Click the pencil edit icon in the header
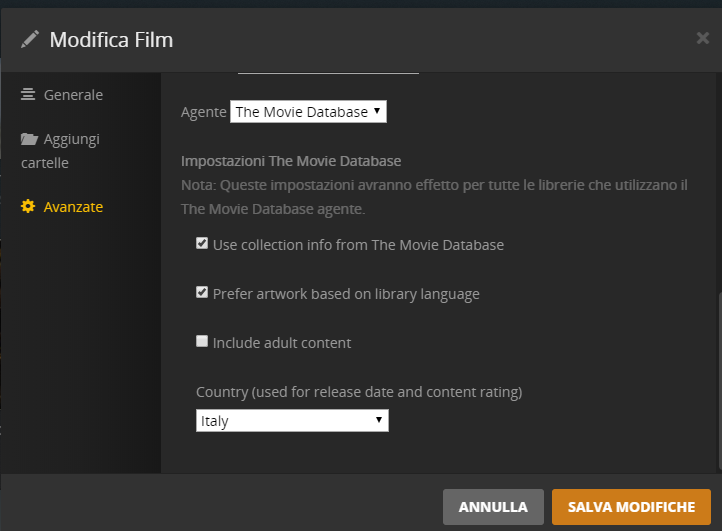The height and width of the screenshot is (531, 722). tap(30, 39)
